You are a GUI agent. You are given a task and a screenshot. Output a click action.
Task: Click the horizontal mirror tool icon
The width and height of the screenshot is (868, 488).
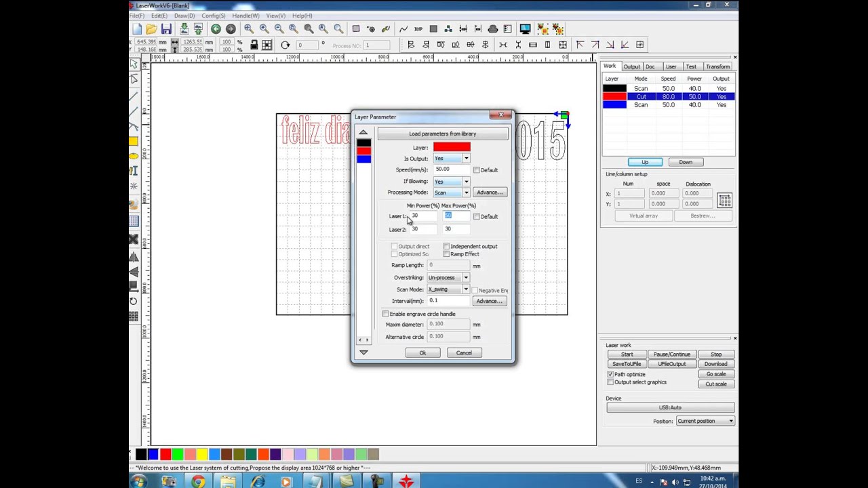coord(134,258)
